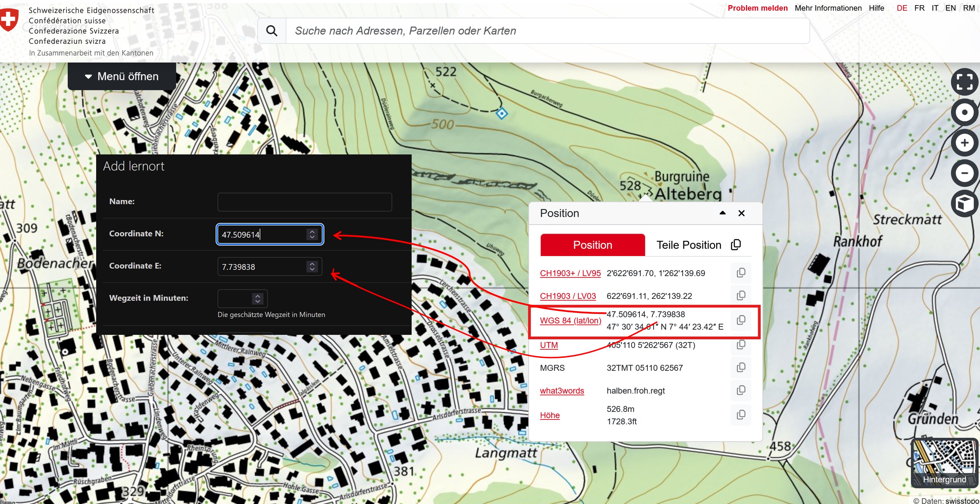The height and width of the screenshot is (504, 980).
Task: Switch to 3D view
Action: [x=964, y=204]
